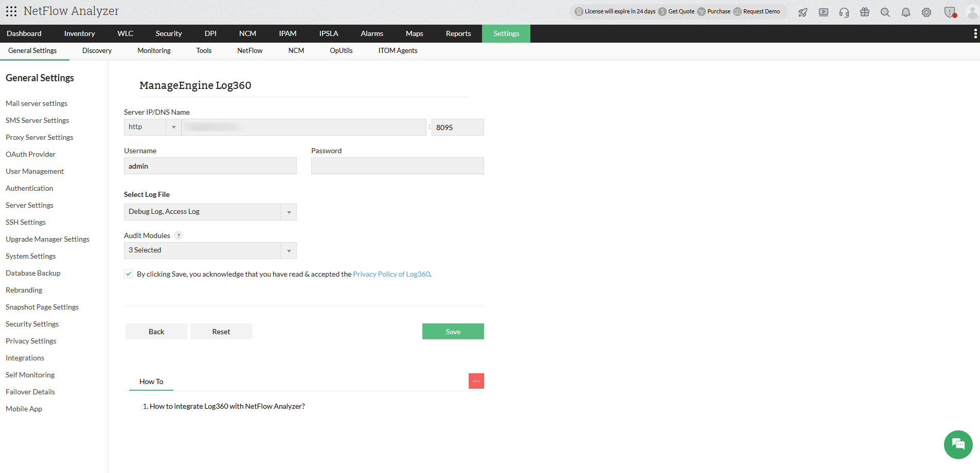The height and width of the screenshot is (473, 980).
Task: Open Mobile App in sidebar
Action: (x=24, y=409)
